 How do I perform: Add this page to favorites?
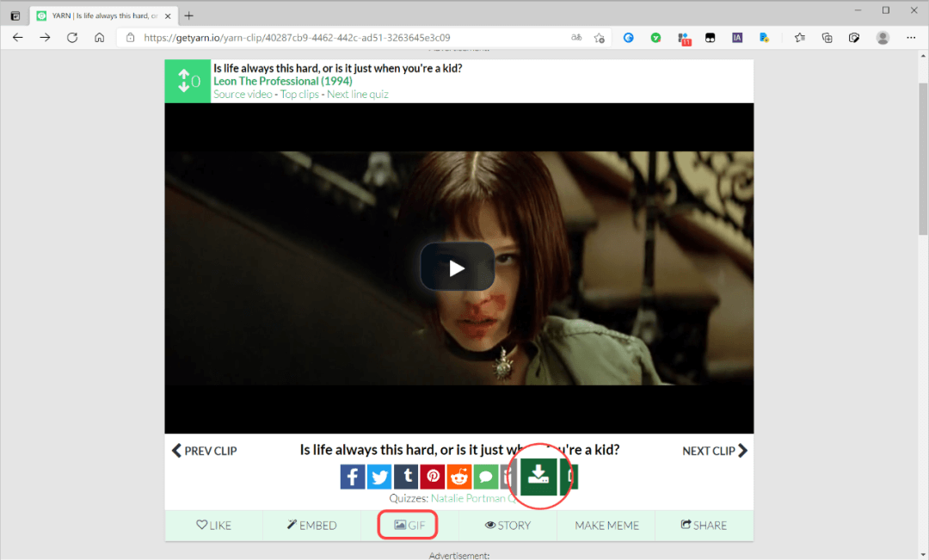coord(599,37)
